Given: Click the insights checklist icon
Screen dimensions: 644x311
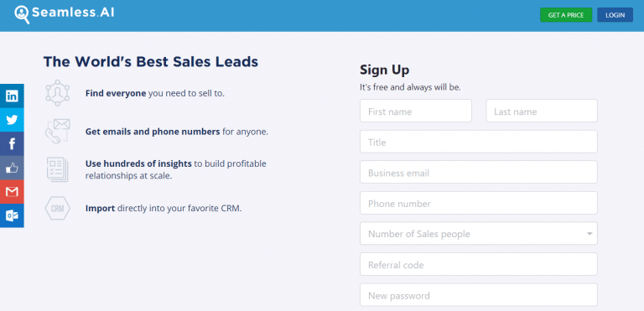Looking at the screenshot, I should coord(58,169).
